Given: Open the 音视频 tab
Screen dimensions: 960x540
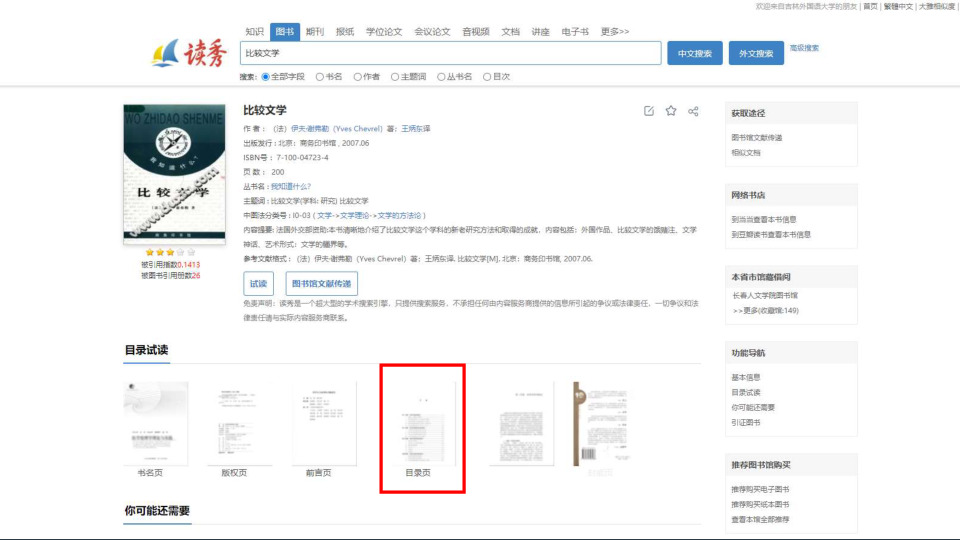Looking at the screenshot, I should (x=476, y=32).
